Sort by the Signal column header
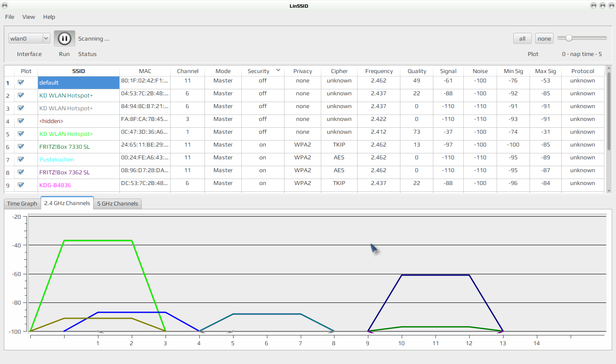 448,71
